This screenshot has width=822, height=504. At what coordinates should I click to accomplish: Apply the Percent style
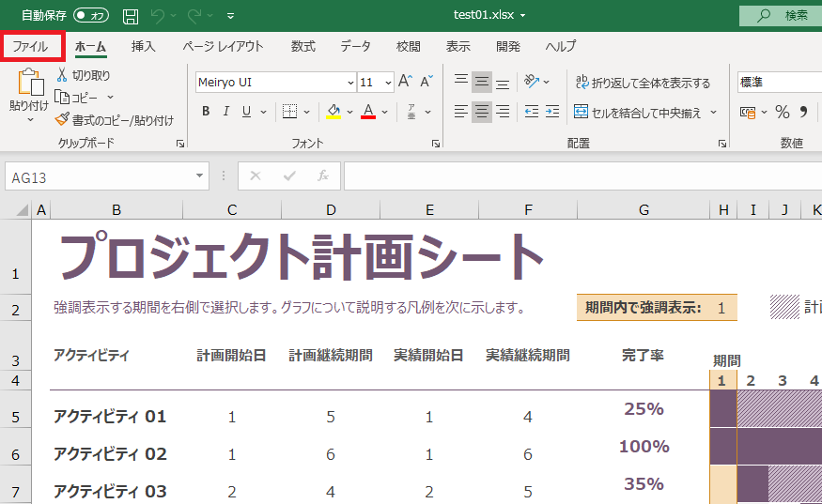pyautogui.click(x=783, y=112)
